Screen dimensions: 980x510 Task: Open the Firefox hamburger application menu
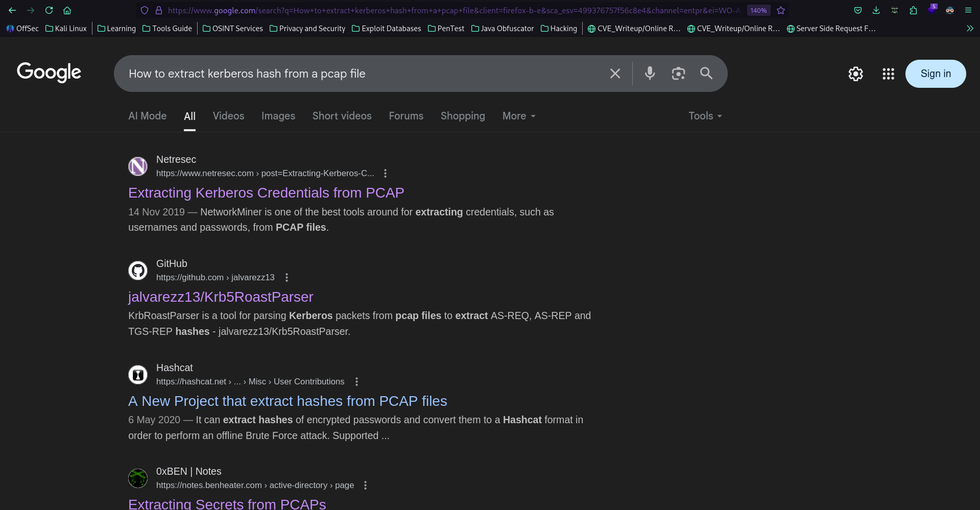pyautogui.click(x=968, y=10)
